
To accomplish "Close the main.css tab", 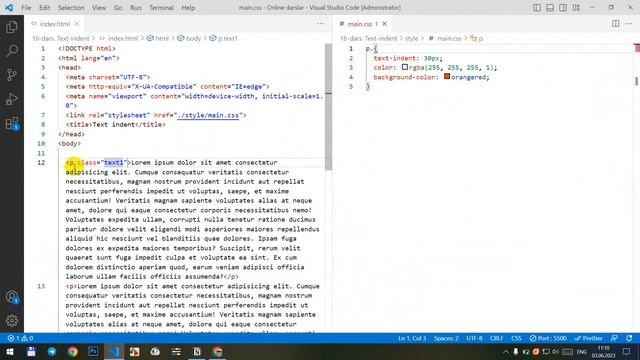I will [x=384, y=24].
